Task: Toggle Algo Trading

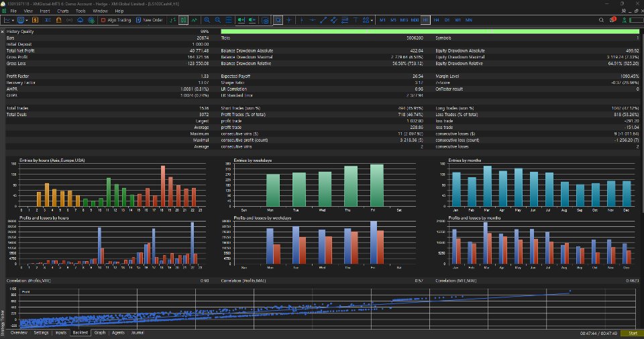Action: coord(116,19)
